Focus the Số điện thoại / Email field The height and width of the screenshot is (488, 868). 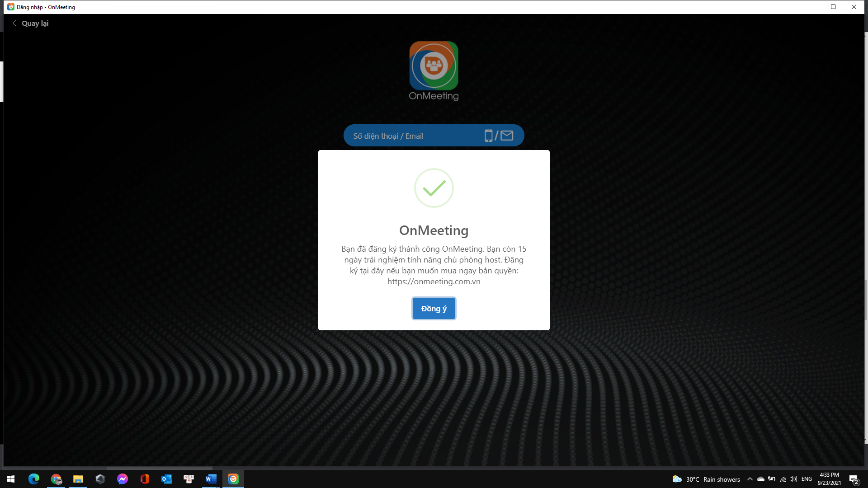434,136
